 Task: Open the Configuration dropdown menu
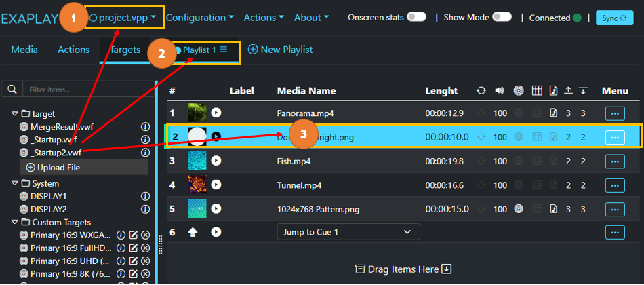[x=201, y=18]
